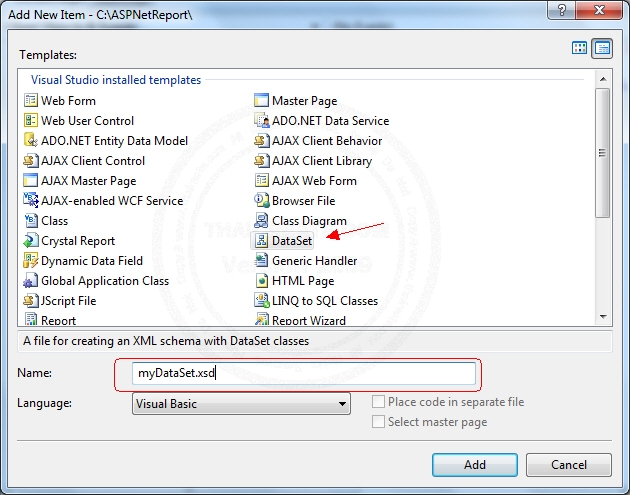
Task: Open the Language dropdown showing Visual Basic
Action: pyautogui.click(x=241, y=403)
